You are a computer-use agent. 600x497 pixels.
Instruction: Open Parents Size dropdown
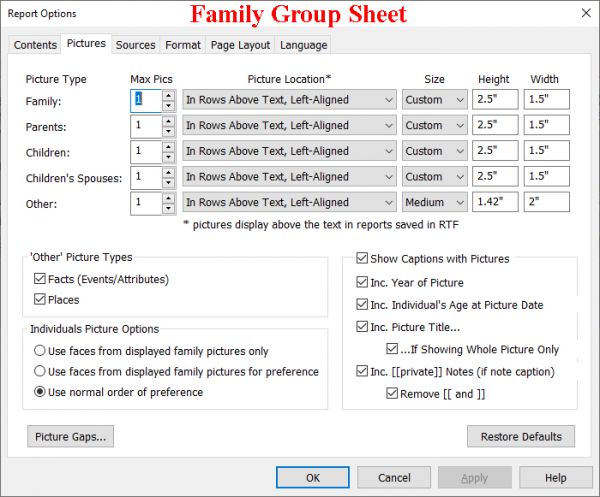[435, 126]
